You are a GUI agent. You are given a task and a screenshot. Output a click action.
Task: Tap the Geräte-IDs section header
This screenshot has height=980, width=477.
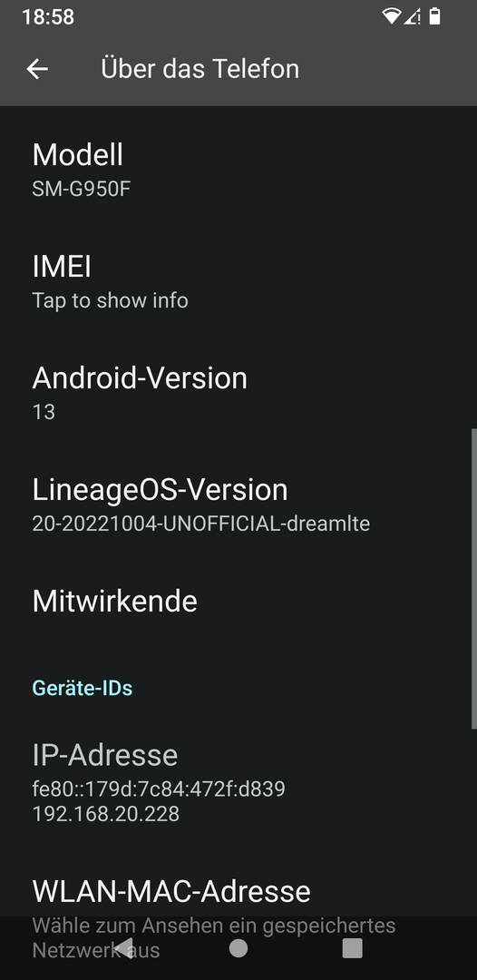tap(83, 688)
